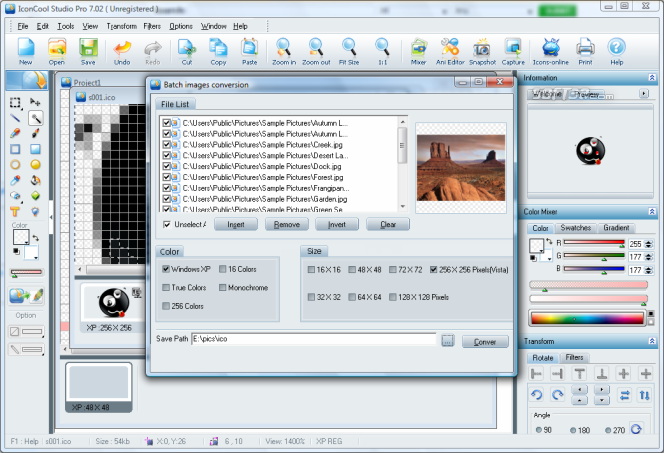The height and width of the screenshot is (453, 664).
Task: Open the Filters menu
Action: 152,26
